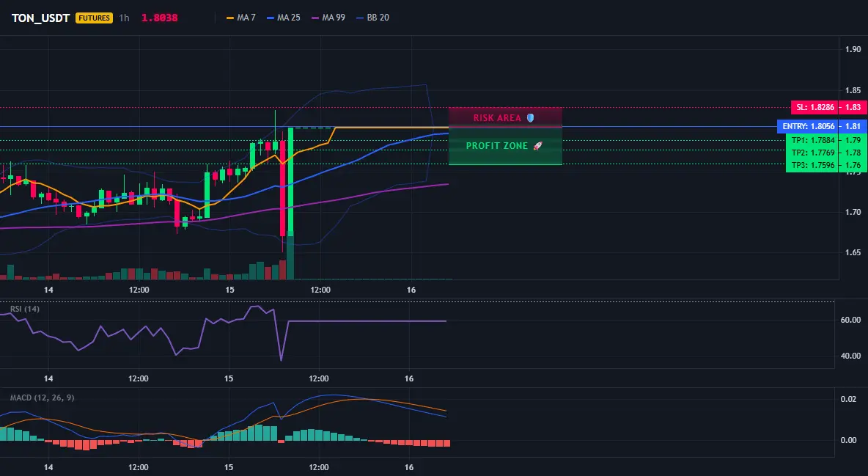
Task: Click the PROFIT ZONE box
Action: coord(505,146)
